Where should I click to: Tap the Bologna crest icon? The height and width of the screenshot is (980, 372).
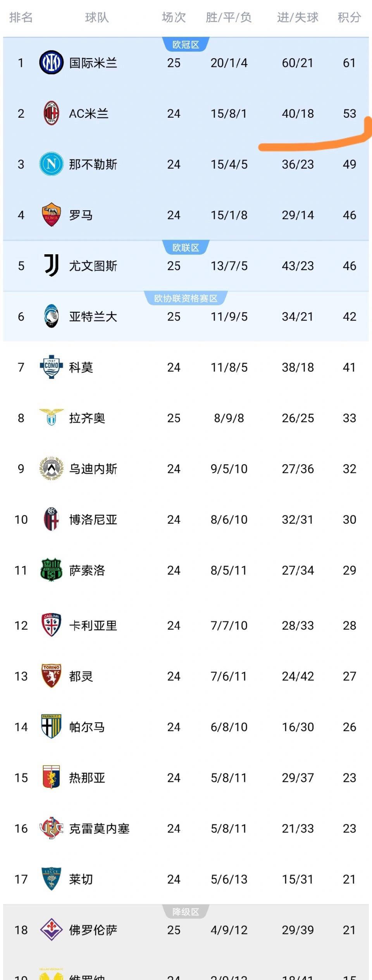coord(51,519)
